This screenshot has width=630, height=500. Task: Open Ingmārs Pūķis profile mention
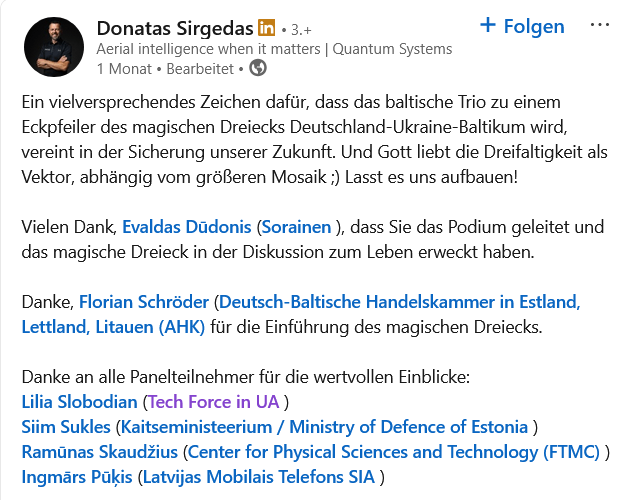[x=76, y=477]
